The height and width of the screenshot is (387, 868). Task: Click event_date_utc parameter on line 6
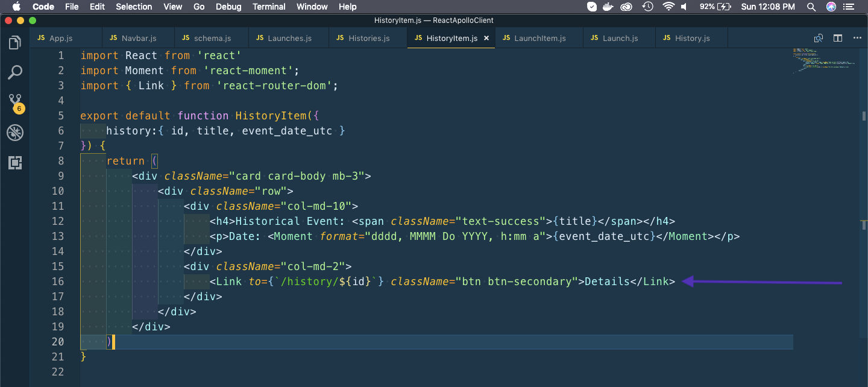pyautogui.click(x=287, y=131)
